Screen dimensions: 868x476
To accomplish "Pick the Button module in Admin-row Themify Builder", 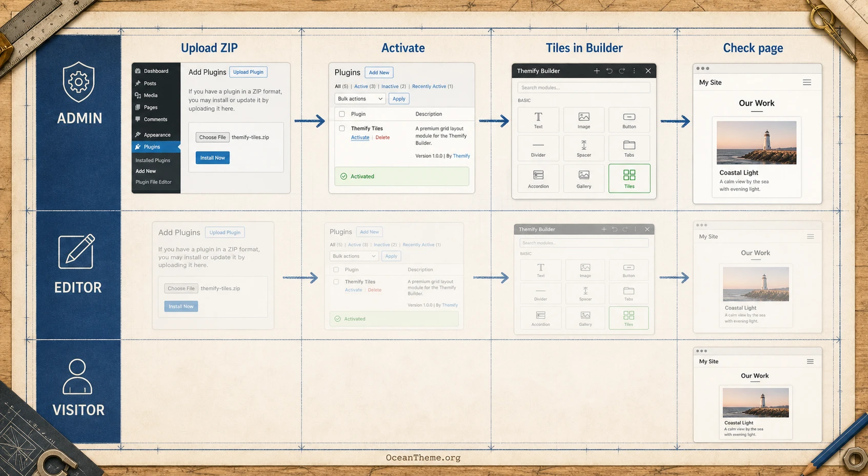I will tap(629, 120).
